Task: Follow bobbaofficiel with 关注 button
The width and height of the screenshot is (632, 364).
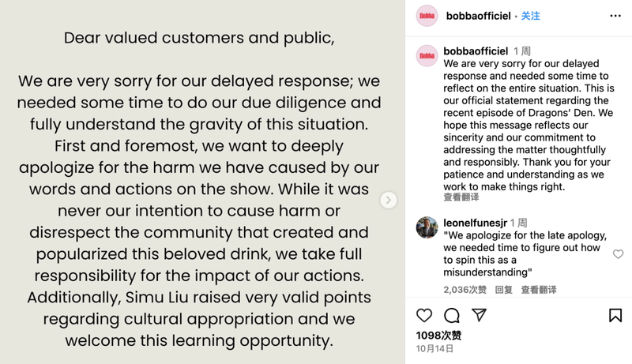Action: (530, 16)
